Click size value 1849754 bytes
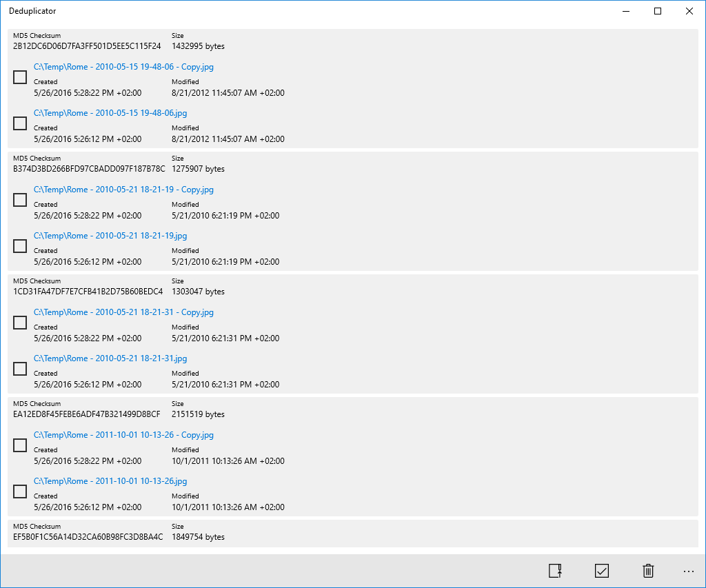This screenshot has height=588, width=706. tap(198, 537)
